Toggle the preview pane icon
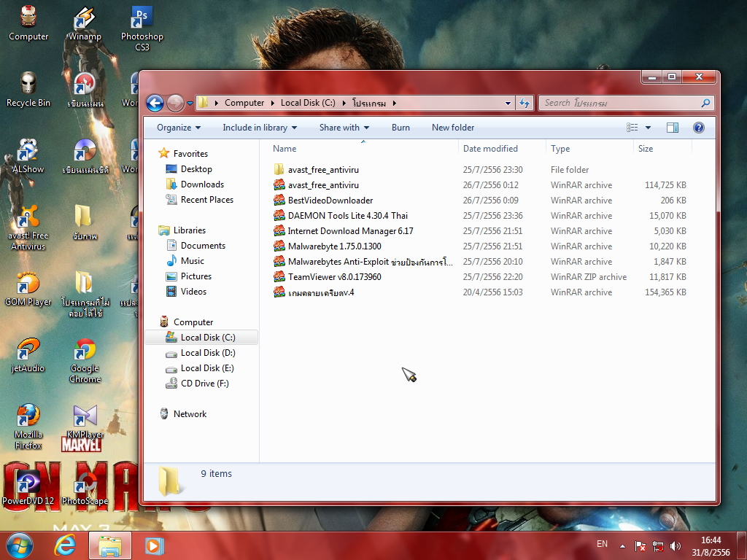 coord(673,128)
